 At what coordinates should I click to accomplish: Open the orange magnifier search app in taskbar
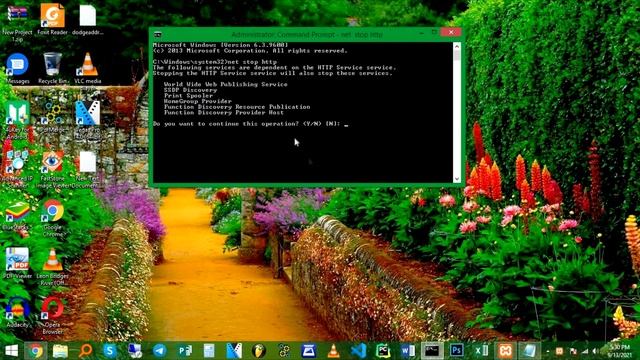(85, 351)
